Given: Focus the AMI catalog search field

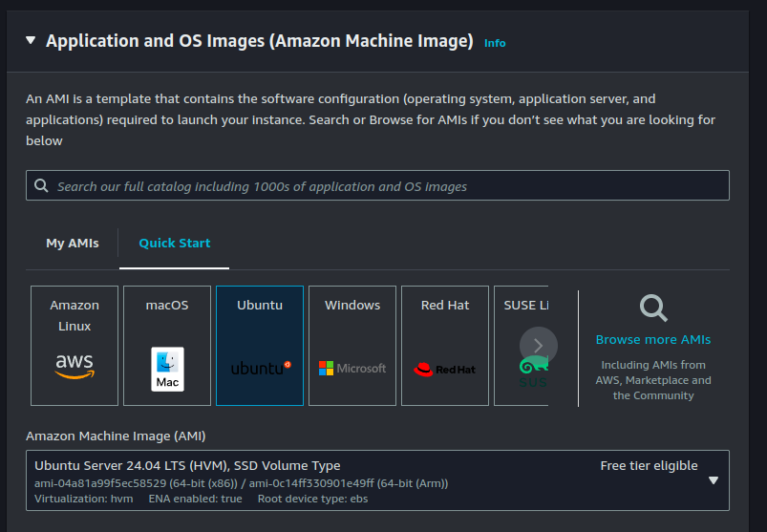Looking at the screenshot, I should click(382, 186).
